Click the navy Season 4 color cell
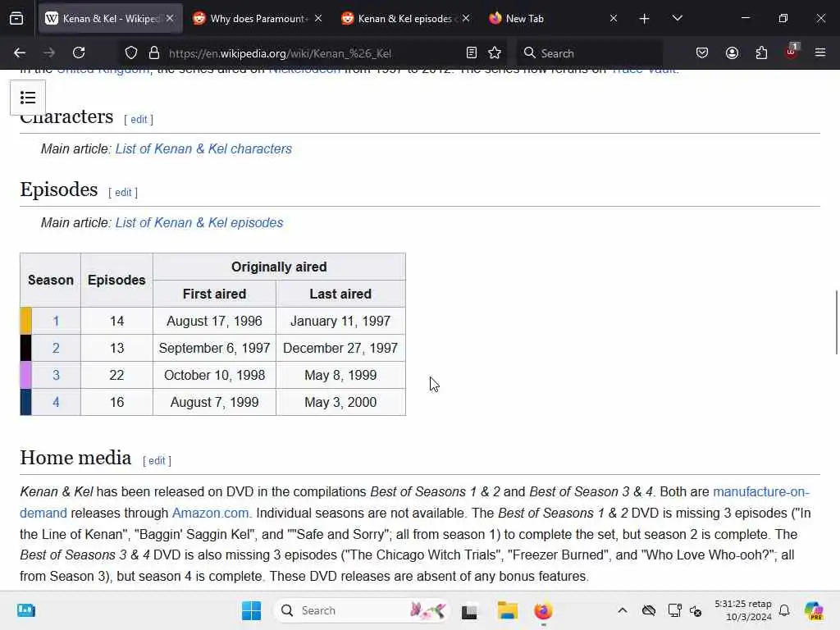 pyautogui.click(x=25, y=402)
